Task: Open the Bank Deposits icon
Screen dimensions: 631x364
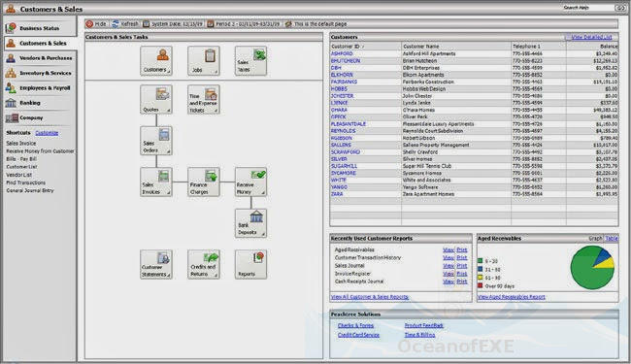Action: 250,223
